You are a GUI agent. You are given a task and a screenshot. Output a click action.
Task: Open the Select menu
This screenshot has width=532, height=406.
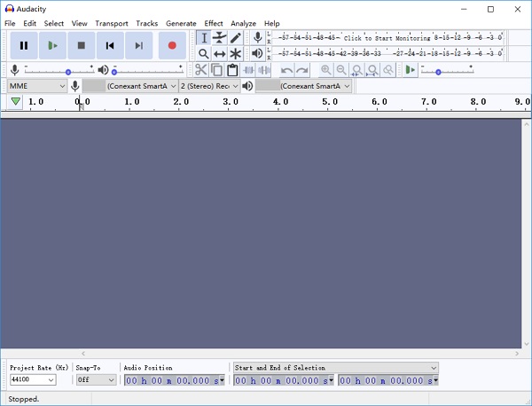click(53, 23)
